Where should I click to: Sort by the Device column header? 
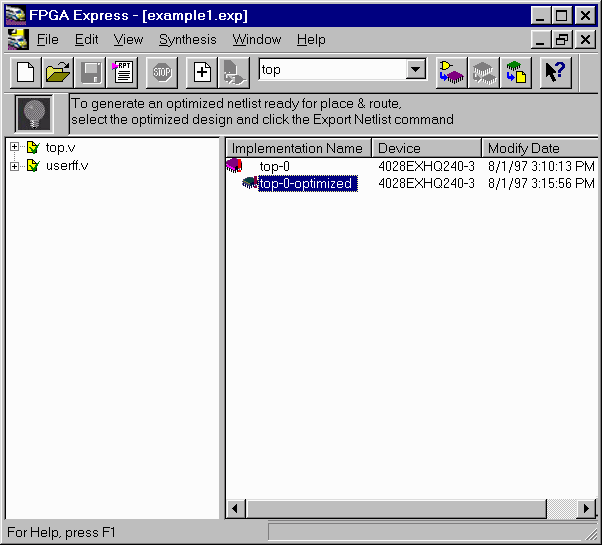tap(427, 148)
